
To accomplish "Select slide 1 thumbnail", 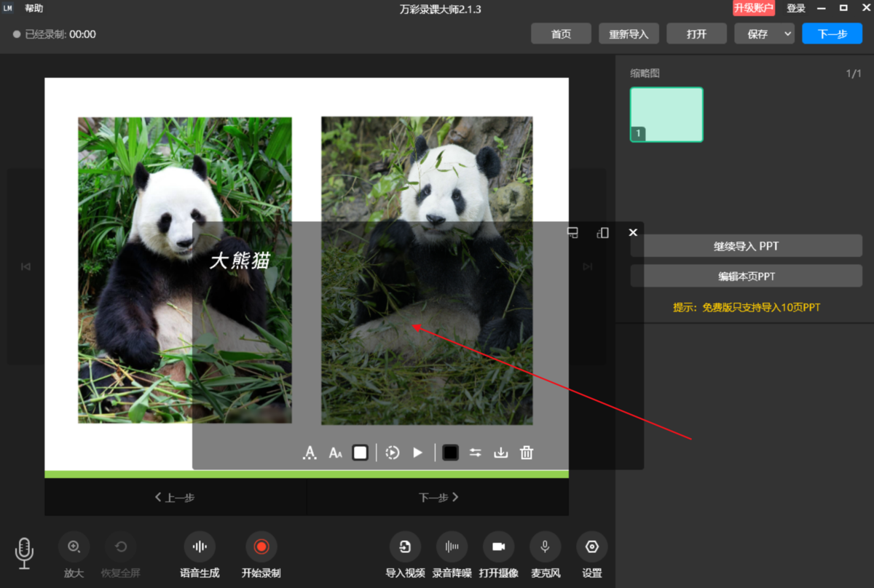I will 666,114.
